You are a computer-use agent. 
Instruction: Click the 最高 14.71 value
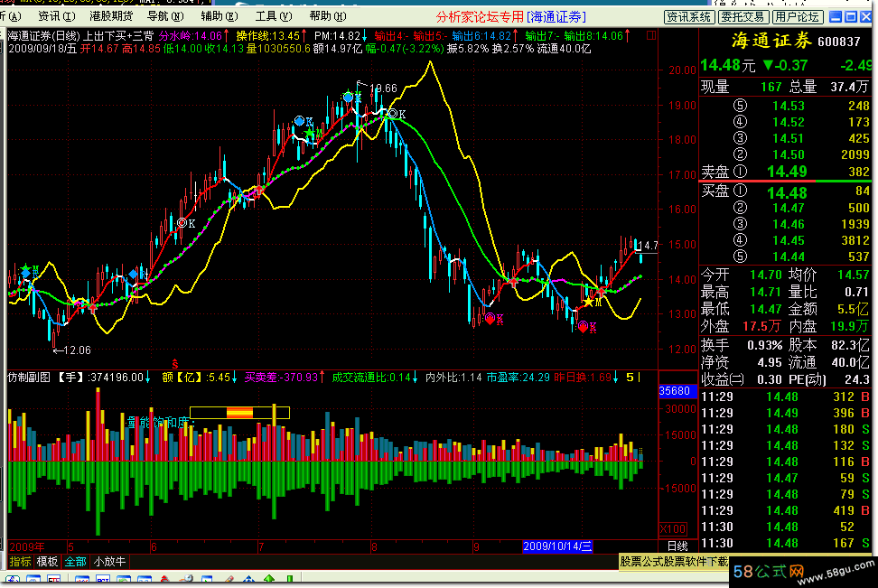coord(765,292)
